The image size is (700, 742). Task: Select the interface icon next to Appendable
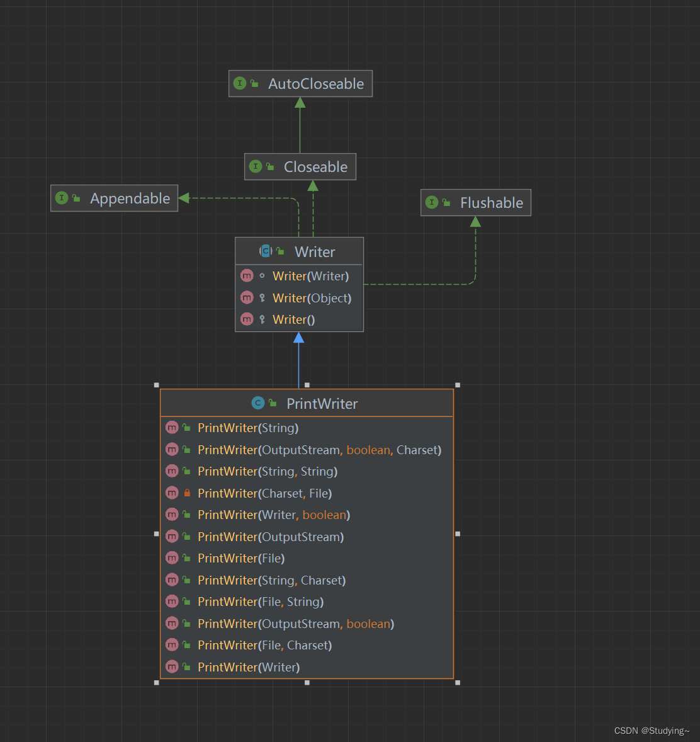62,198
